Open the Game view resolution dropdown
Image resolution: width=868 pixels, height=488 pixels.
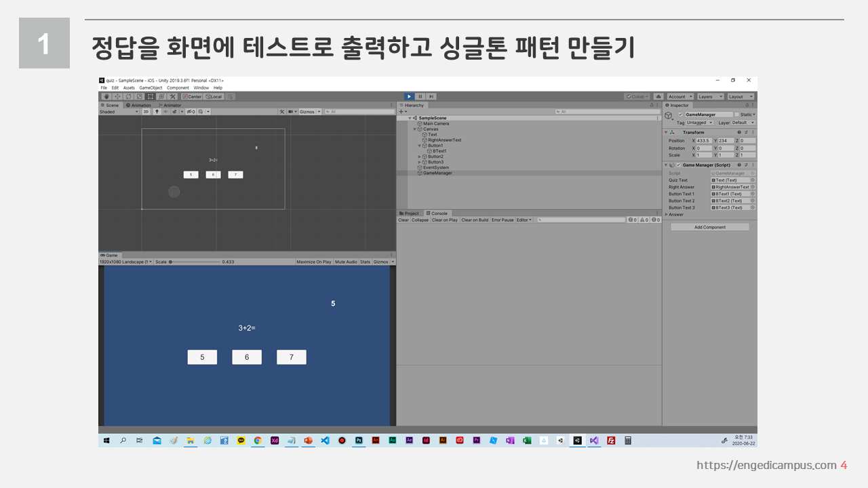(x=126, y=262)
